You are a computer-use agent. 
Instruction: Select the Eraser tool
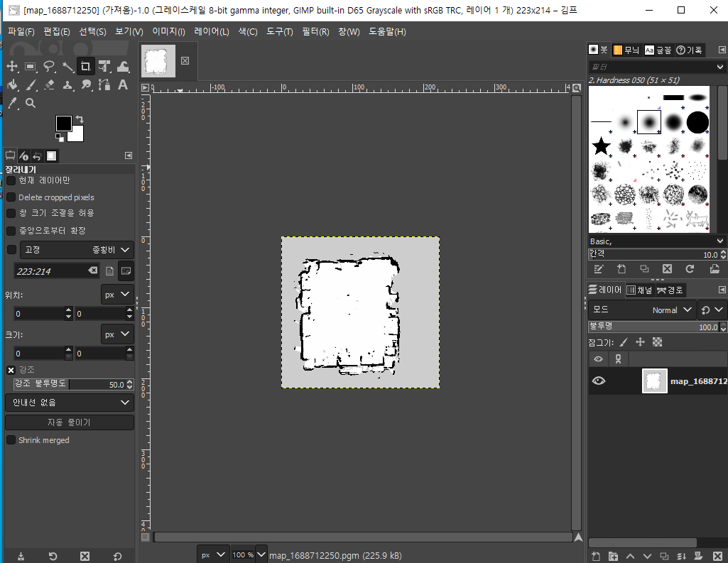(x=49, y=85)
